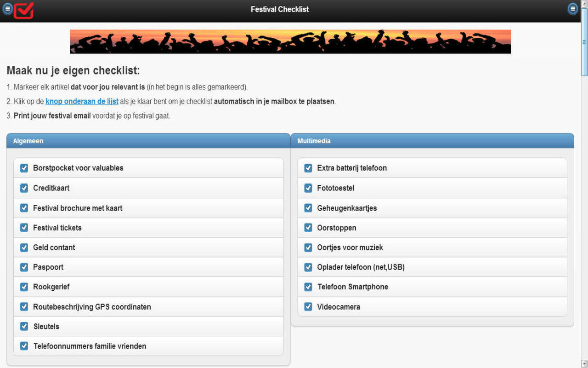
Task: Click 'Print jouw festival email' text
Action: pos(52,116)
